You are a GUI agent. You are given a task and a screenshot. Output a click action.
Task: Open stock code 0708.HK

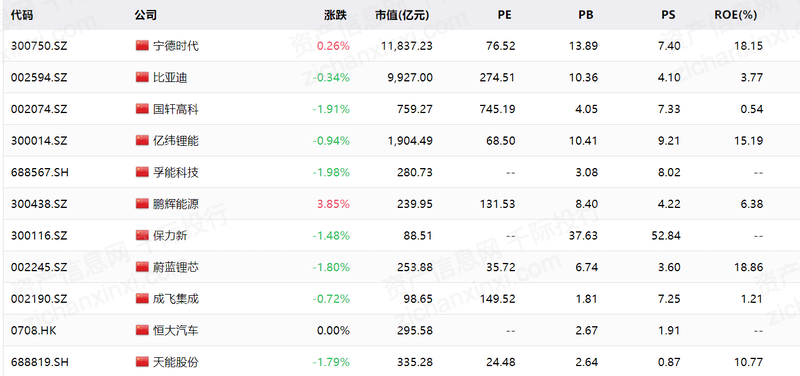tap(34, 331)
